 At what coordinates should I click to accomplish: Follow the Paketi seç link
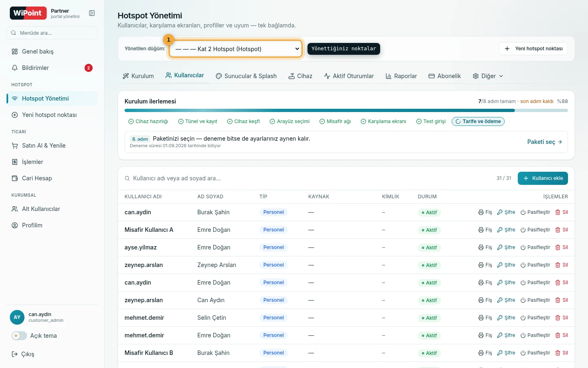pyautogui.click(x=545, y=142)
